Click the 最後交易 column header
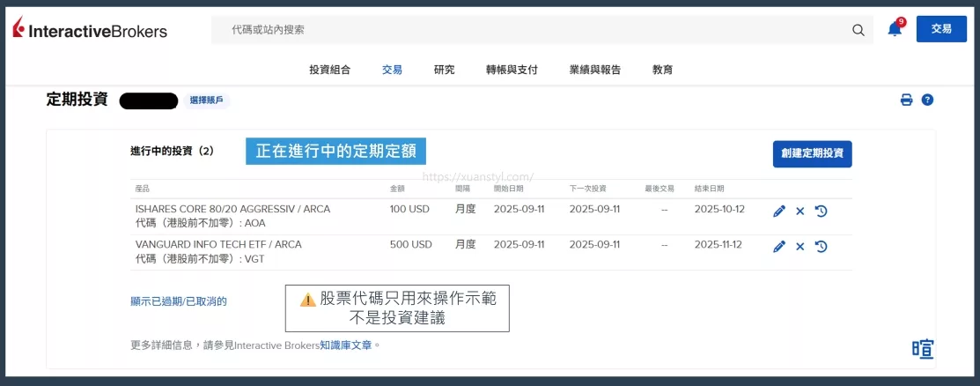The height and width of the screenshot is (386, 980). 659,189
